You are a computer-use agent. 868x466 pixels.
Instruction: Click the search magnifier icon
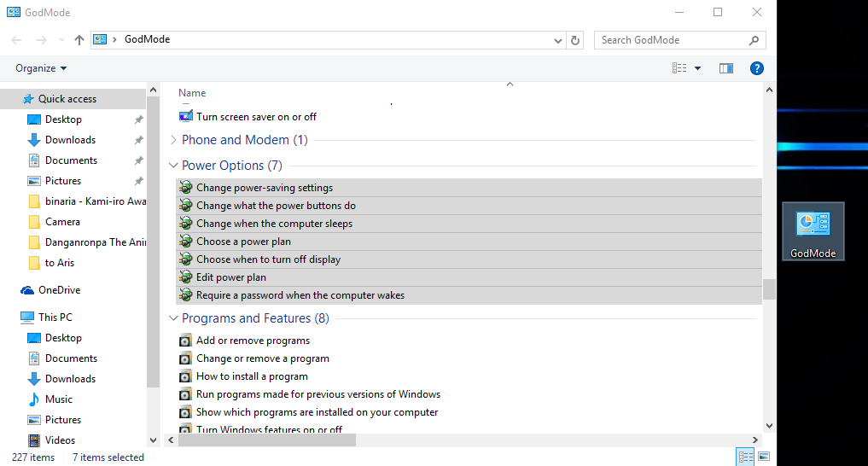coord(754,40)
